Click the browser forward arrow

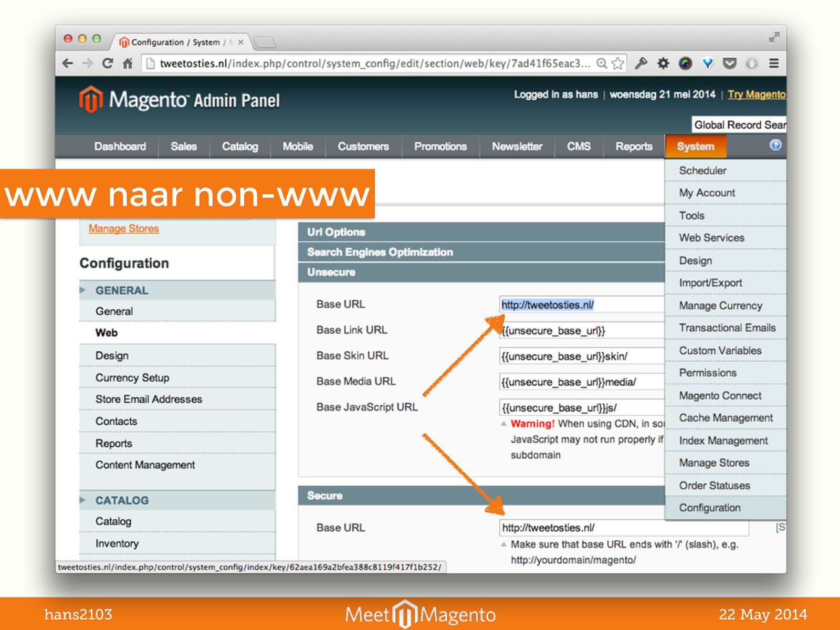88,64
